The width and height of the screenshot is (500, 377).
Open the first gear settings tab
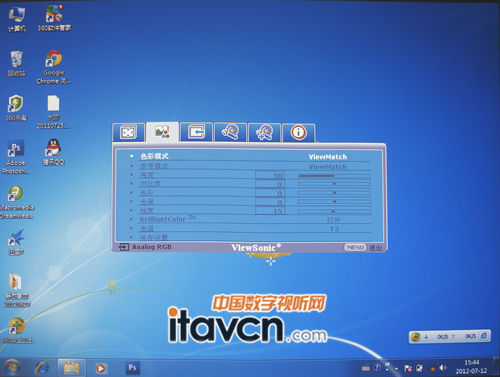[231, 132]
